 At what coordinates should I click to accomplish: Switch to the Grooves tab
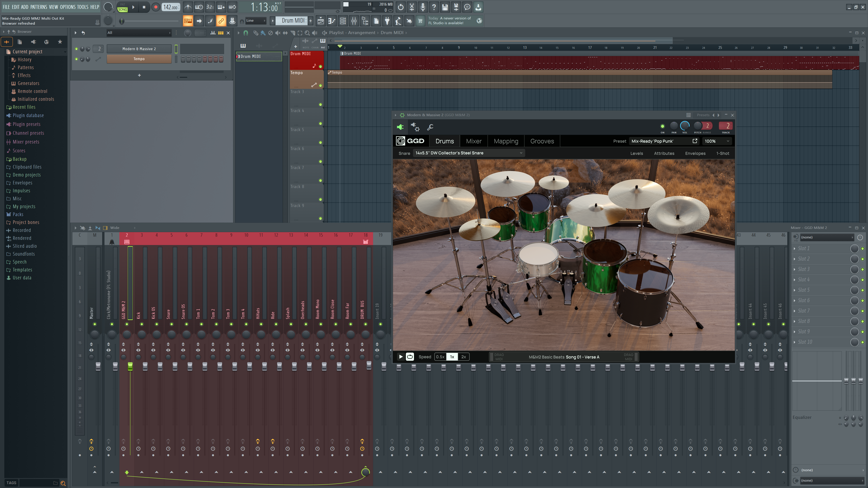[x=542, y=141]
